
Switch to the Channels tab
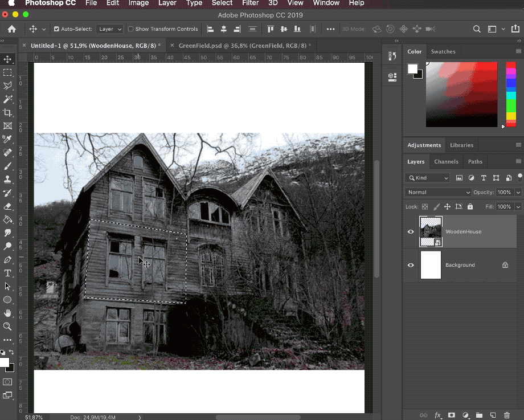pos(446,162)
